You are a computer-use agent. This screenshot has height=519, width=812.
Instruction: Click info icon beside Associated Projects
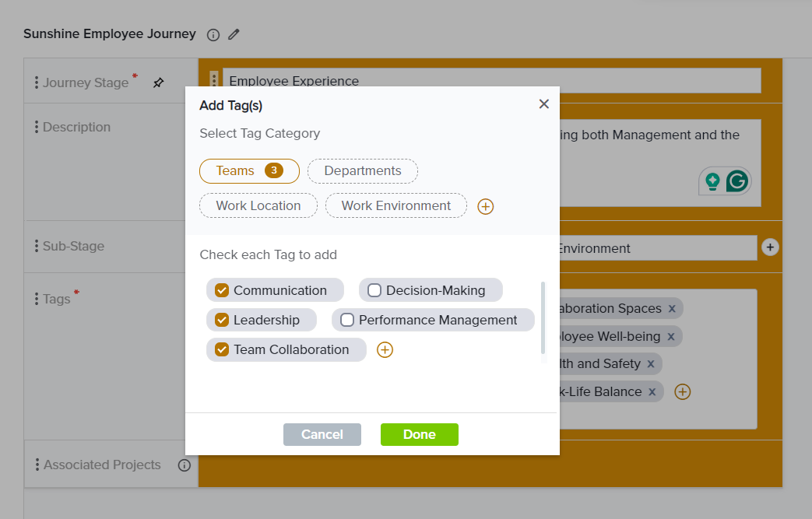point(185,465)
